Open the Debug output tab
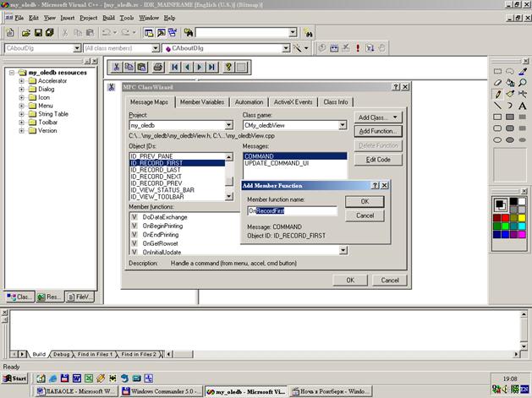 pos(61,354)
